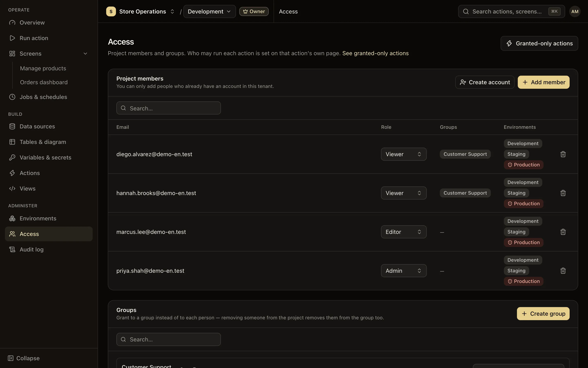Open Views page
Image resolution: width=588 pixels, height=368 pixels.
49,189
